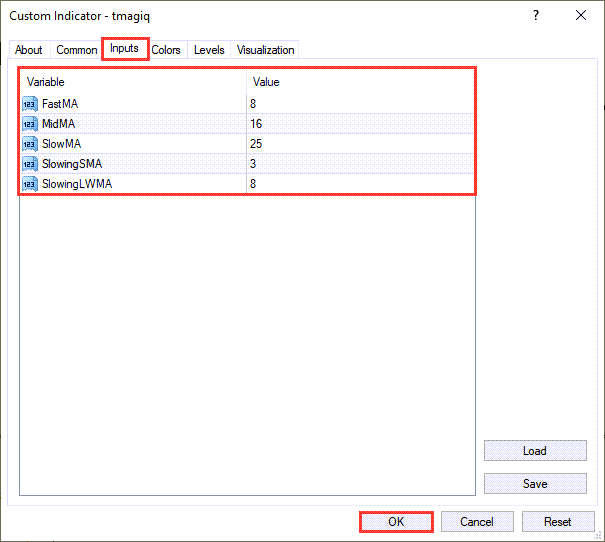Image resolution: width=605 pixels, height=542 pixels.
Task: Save the current input parameters
Action: tap(535, 484)
